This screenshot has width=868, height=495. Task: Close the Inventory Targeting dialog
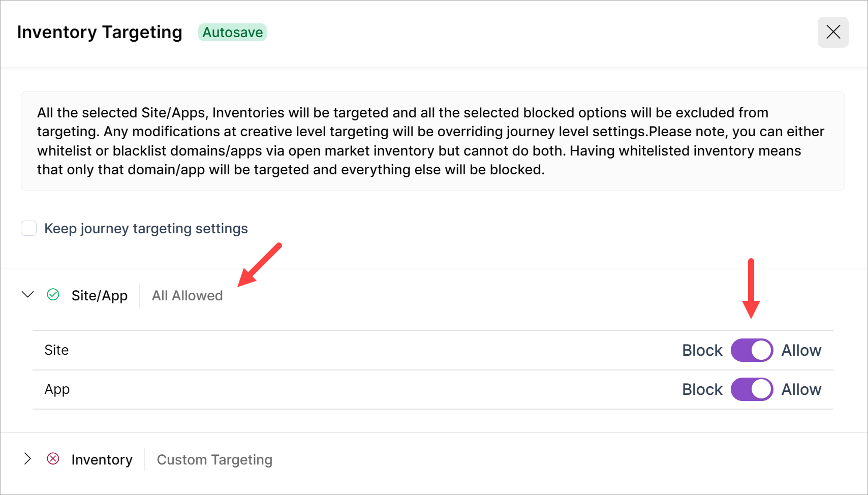coord(833,33)
